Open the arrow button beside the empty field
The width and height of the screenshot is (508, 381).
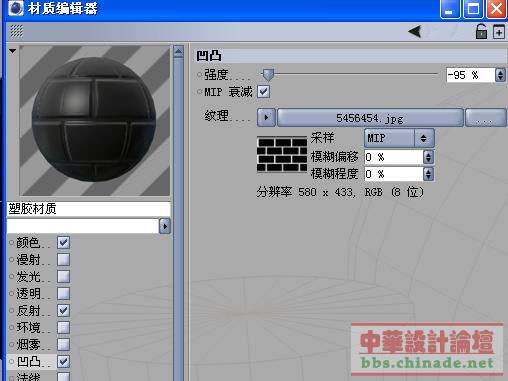165,226
